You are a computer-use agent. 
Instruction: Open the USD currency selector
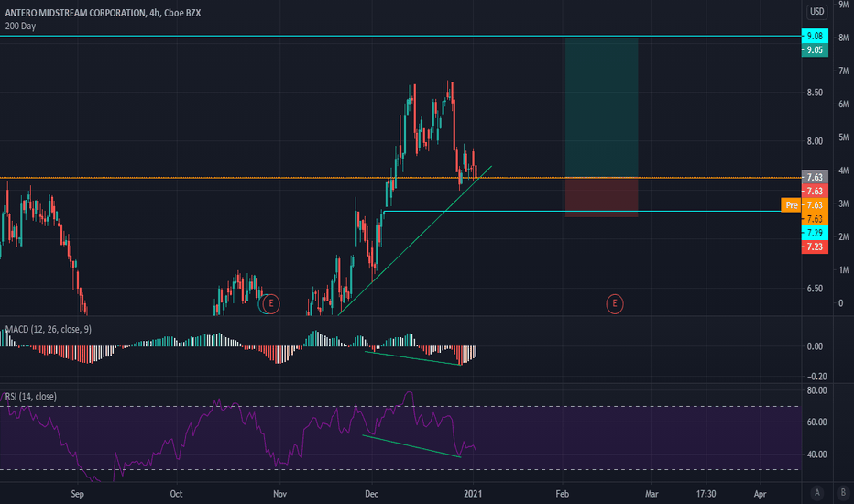point(816,11)
